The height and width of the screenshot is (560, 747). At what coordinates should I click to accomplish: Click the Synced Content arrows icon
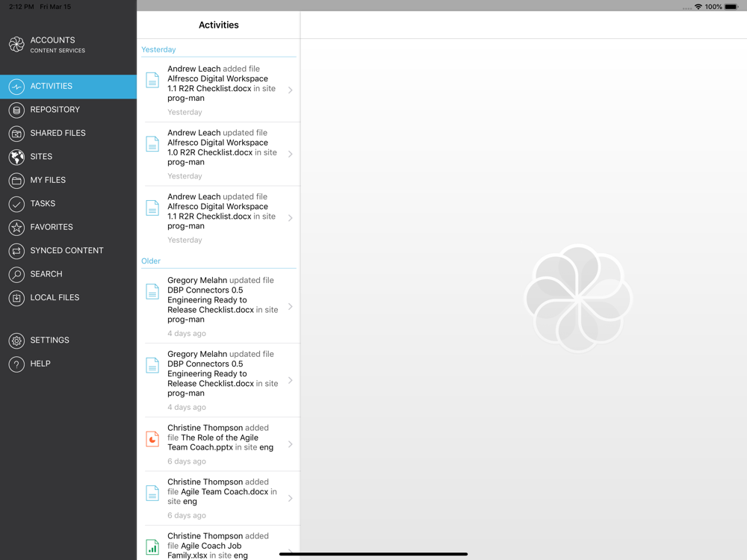coord(16,251)
